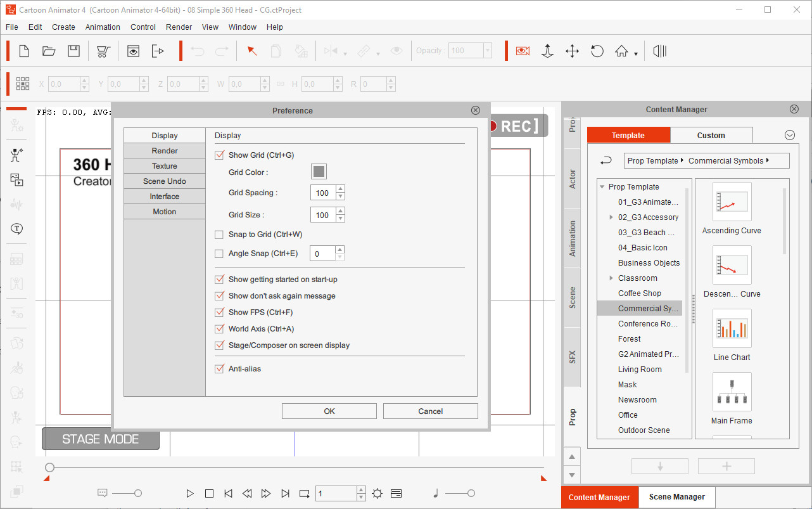Viewport: 812px width, 509px height.
Task: Expand the Classroom folder in tree
Action: tap(611, 278)
